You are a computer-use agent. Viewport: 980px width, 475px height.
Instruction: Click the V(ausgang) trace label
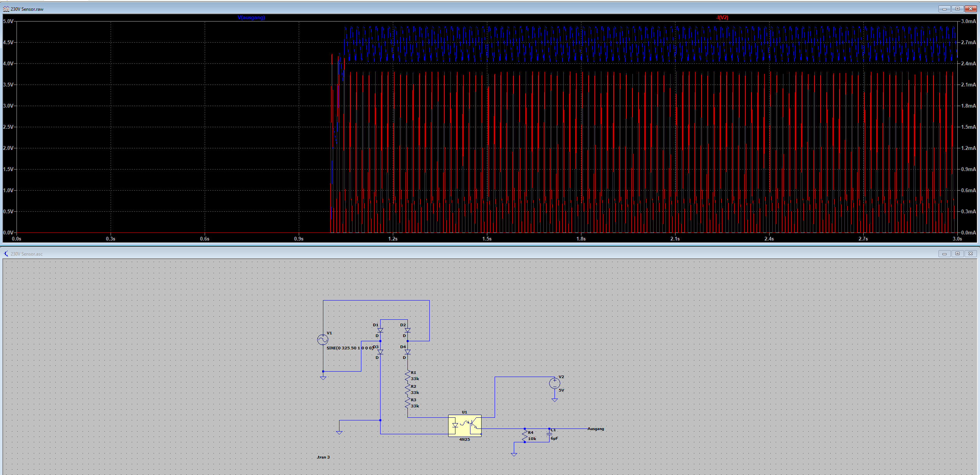(x=251, y=18)
